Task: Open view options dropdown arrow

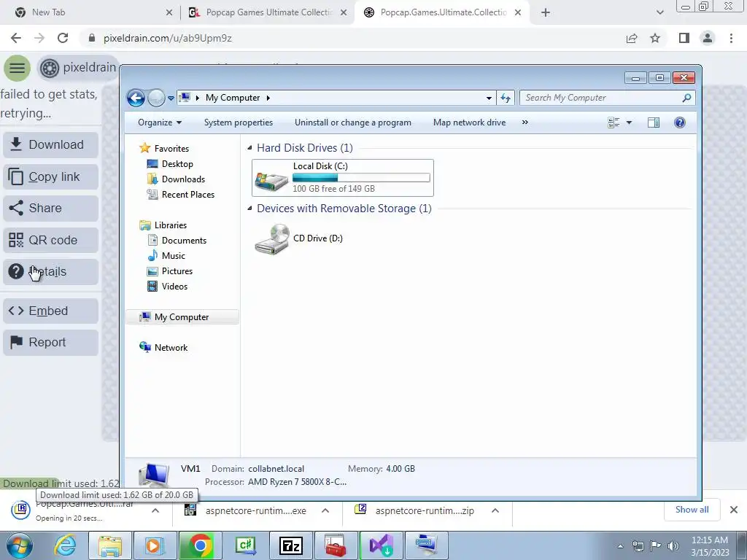Action: pos(629,122)
